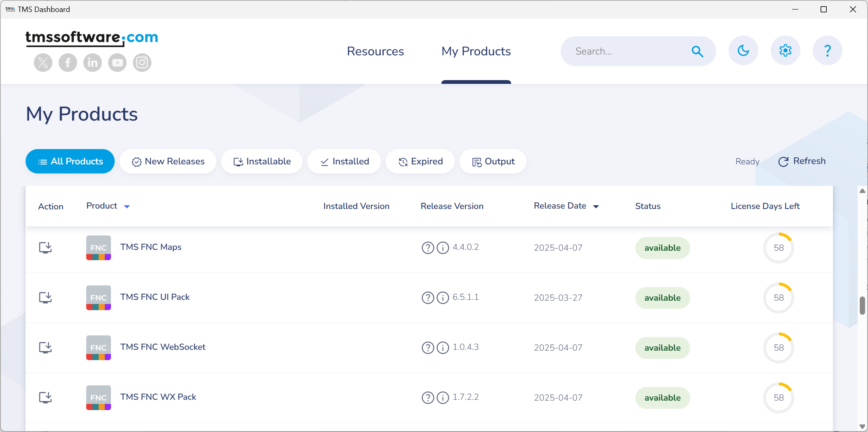Screen dimensions: 868x432
Task: Open the X (Twitter) social icon
Action: (43, 63)
